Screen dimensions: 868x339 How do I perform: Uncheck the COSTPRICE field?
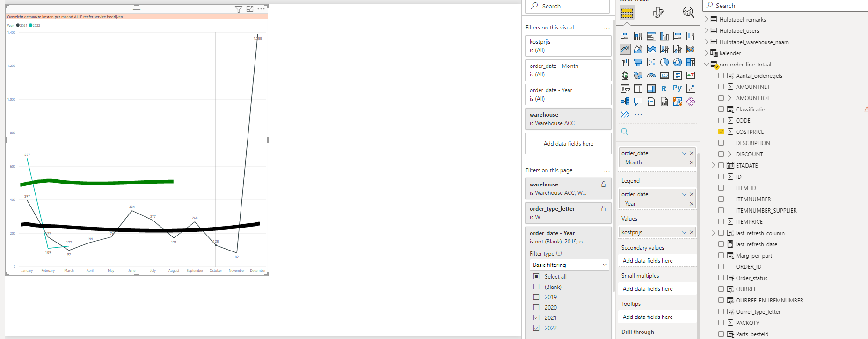(721, 132)
